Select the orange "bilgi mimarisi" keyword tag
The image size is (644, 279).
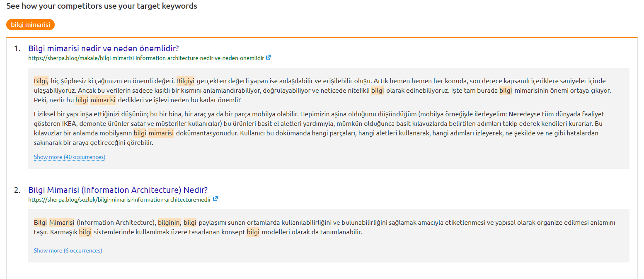point(30,25)
